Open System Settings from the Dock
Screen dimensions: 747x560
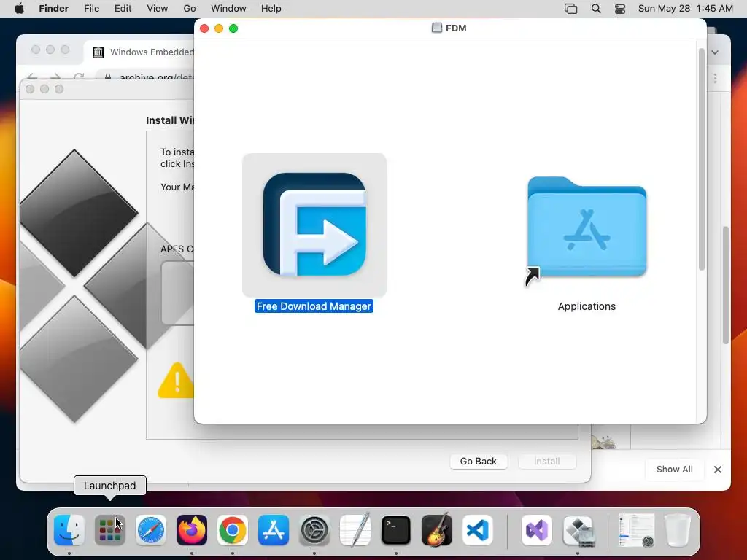[x=314, y=530]
